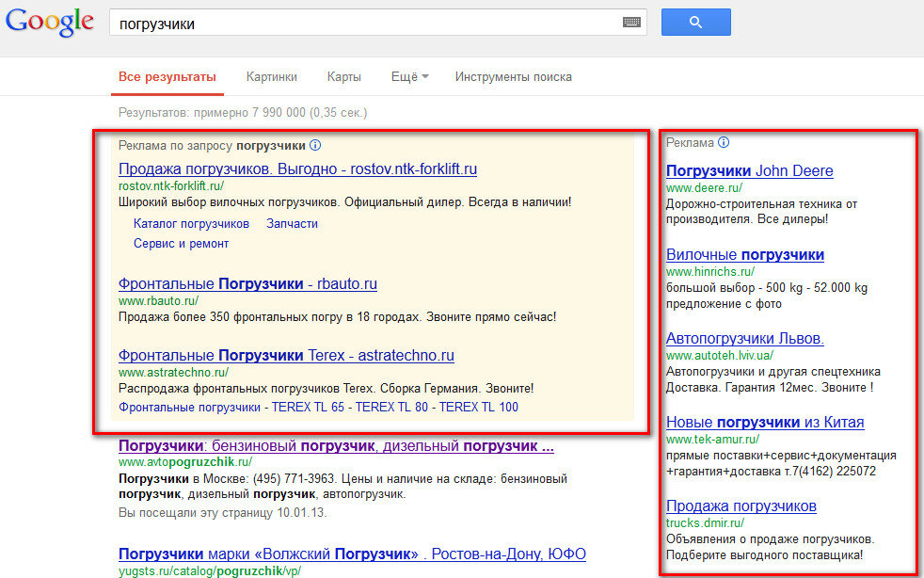The image size is (924, 578).
Task: Open ad 'Продажа погрузчиков. Выгодно - rostov.ntk-forklift.ru'
Action: pyautogui.click(x=297, y=169)
